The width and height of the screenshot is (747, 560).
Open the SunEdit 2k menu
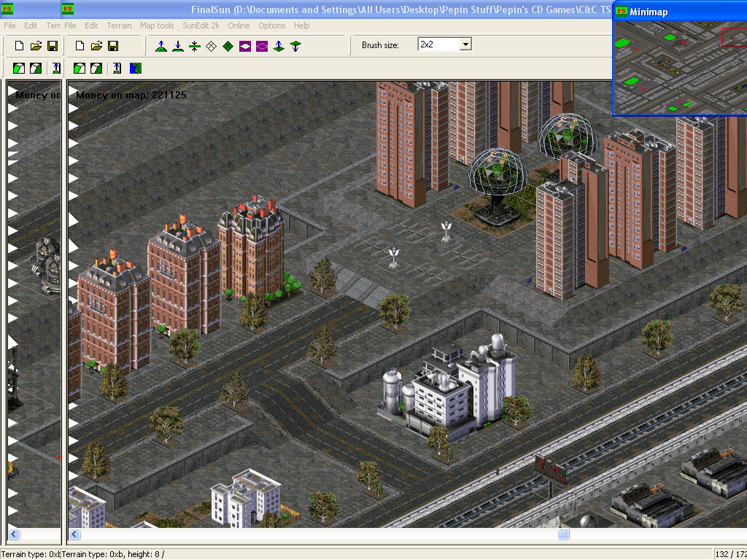tap(201, 26)
